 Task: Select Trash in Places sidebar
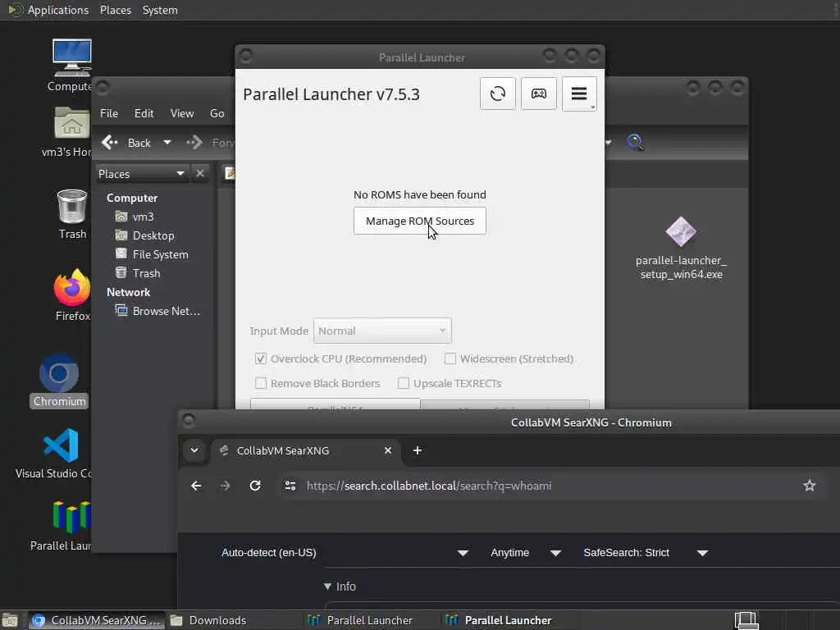coord(146,273)
